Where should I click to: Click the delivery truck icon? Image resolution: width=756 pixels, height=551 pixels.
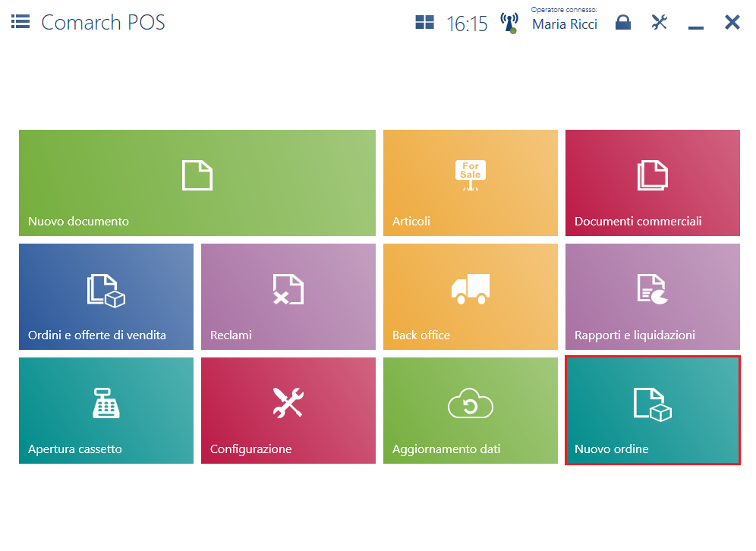tap(470, 289)
